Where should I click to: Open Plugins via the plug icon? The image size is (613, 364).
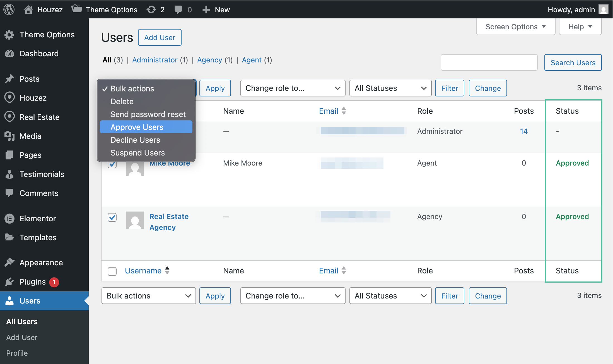coord(9,282)
